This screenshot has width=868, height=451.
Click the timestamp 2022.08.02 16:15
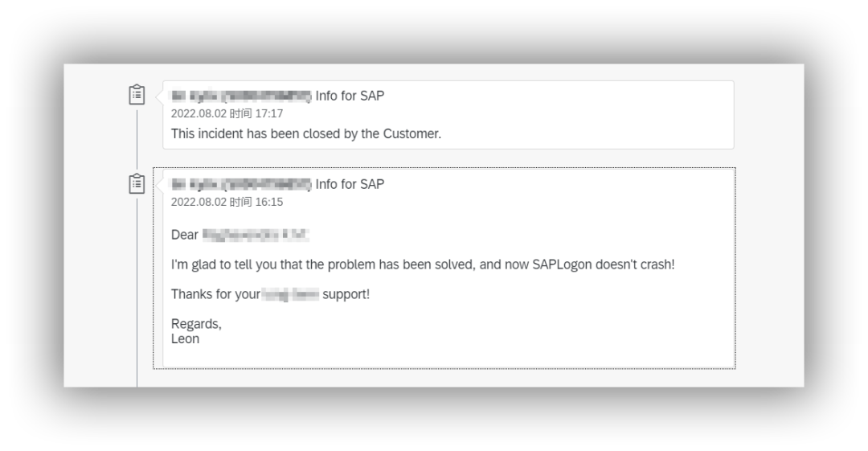tap(227, 203)
